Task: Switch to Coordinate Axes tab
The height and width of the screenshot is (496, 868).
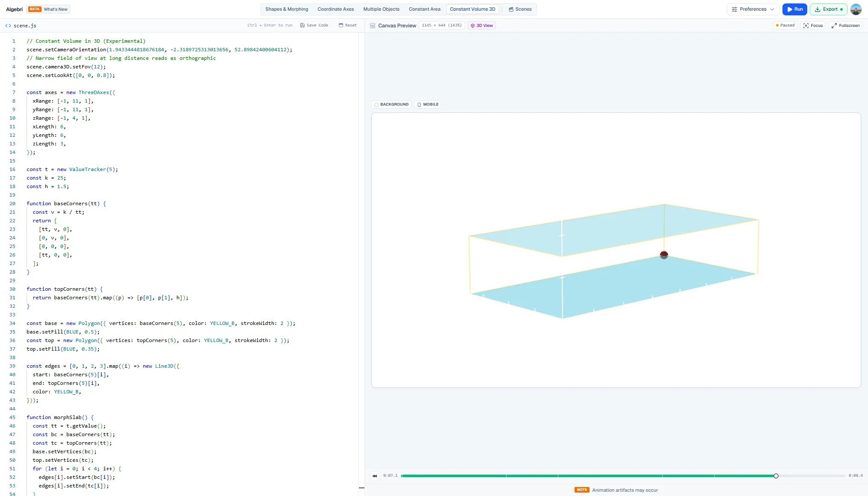Action: pyautogui.click(x=336, y=9)
